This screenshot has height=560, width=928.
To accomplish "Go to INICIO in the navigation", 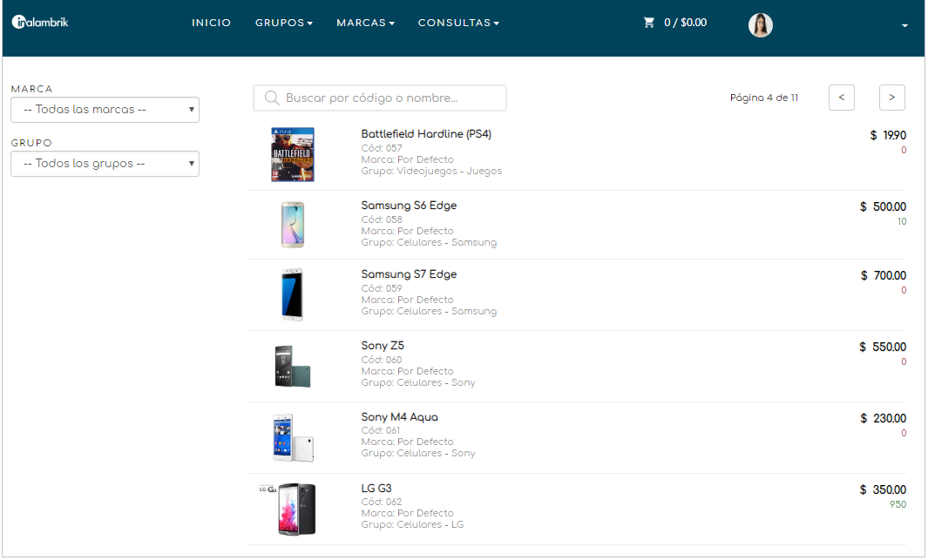I will [211, 23].
